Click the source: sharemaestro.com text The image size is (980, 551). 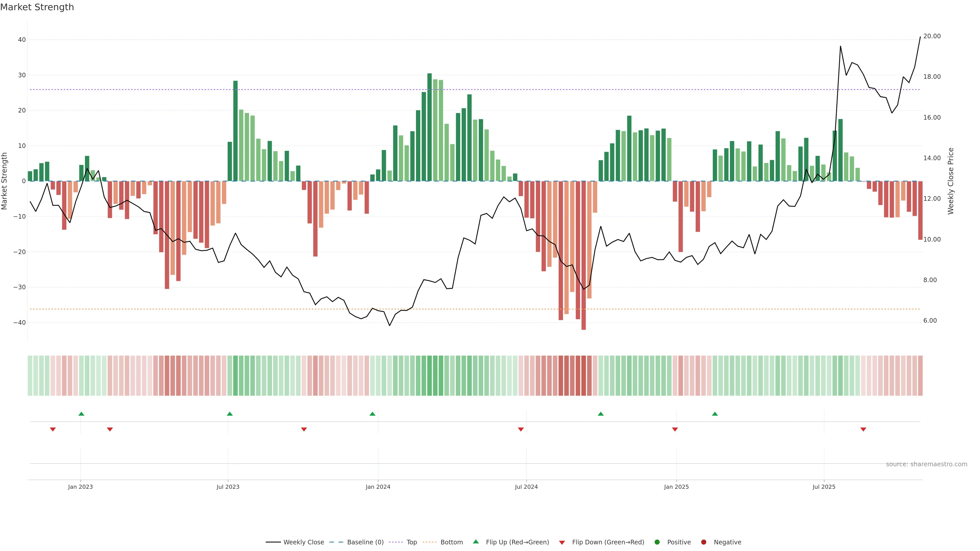tap(926, 464)
